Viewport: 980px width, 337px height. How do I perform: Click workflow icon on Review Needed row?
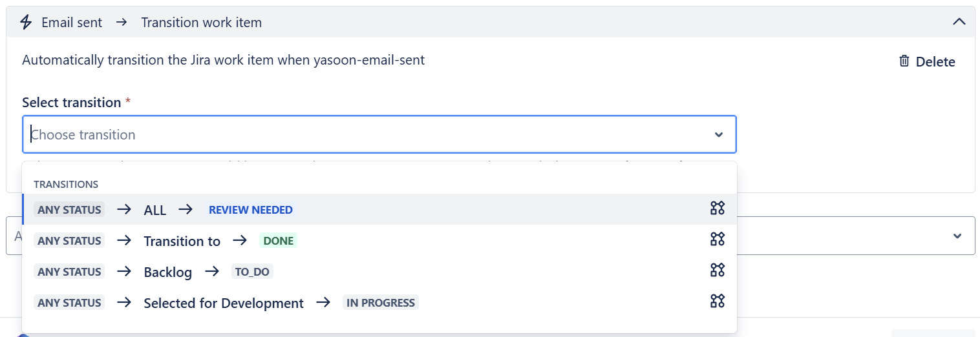(x=717, y=208)
